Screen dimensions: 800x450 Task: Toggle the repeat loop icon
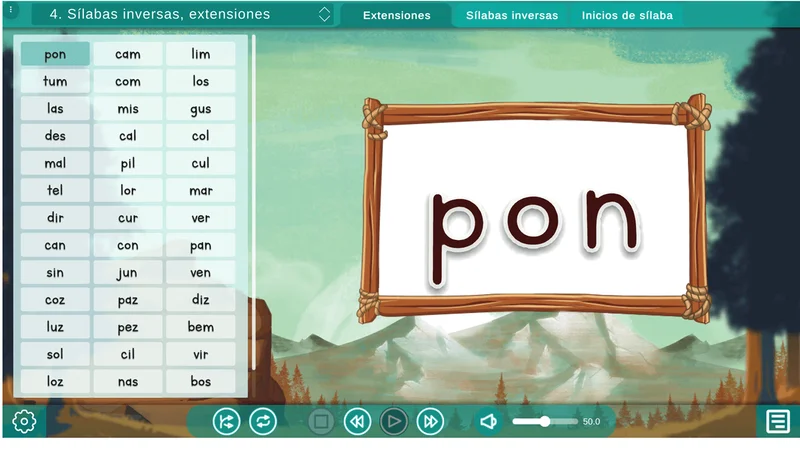(263, 421)
